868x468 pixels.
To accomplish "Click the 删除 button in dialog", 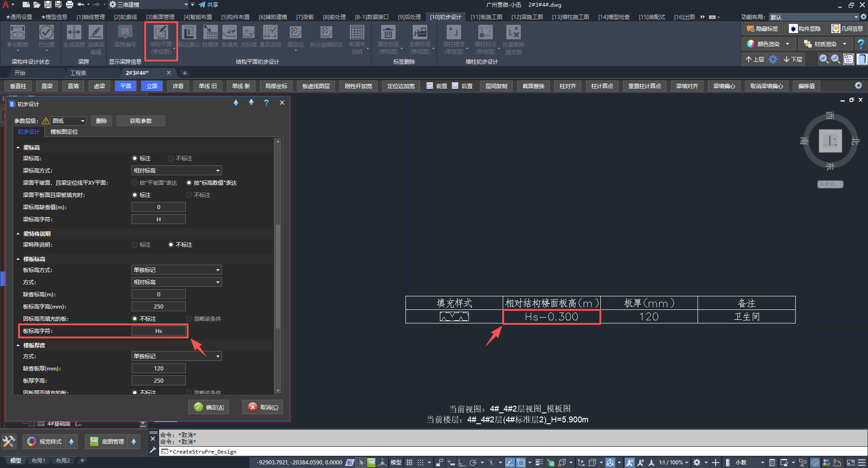I will [102, 121].
